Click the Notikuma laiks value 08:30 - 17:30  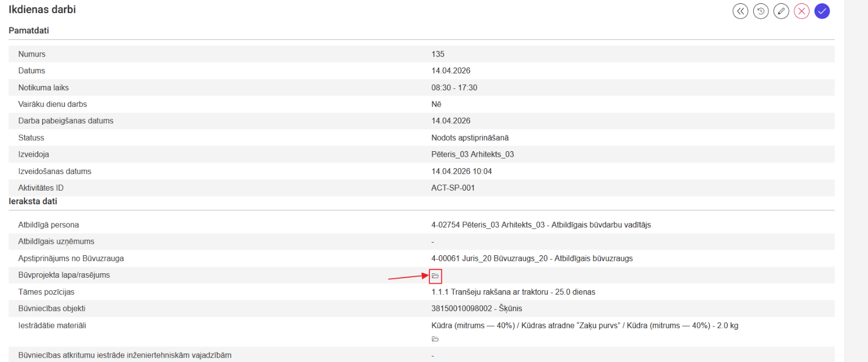tap(455, 88)
